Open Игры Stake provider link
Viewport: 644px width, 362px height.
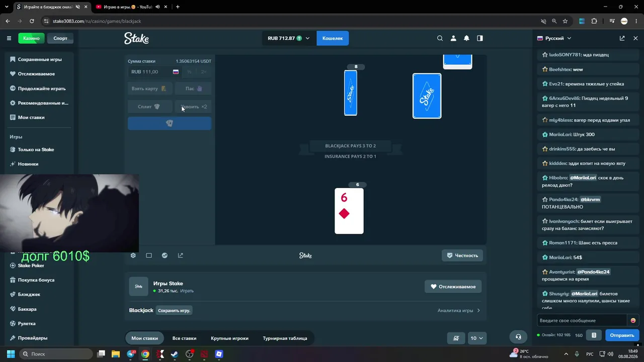(x=168, y=284)
